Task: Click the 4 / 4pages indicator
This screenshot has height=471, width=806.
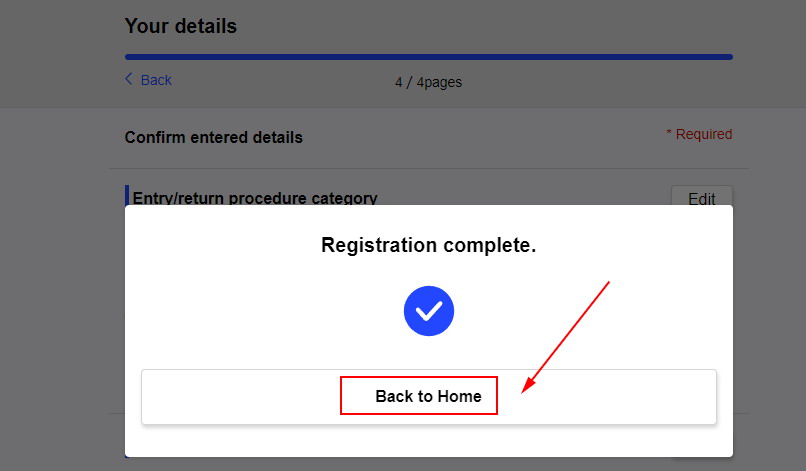Action: pos(428,82)
